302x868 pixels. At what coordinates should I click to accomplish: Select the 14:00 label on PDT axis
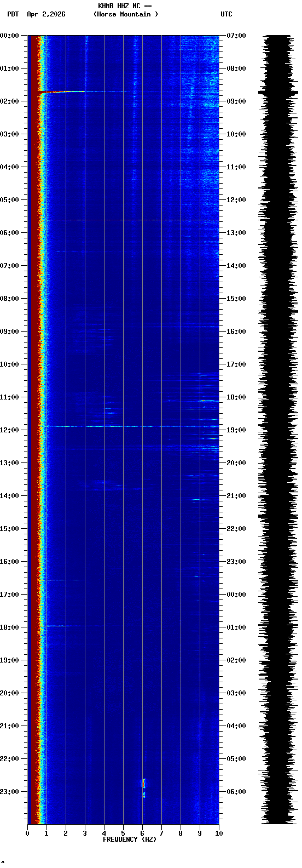(9, 496)
